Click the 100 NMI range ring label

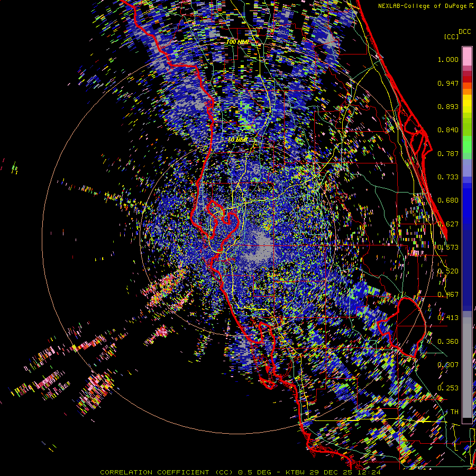[237, 42]
